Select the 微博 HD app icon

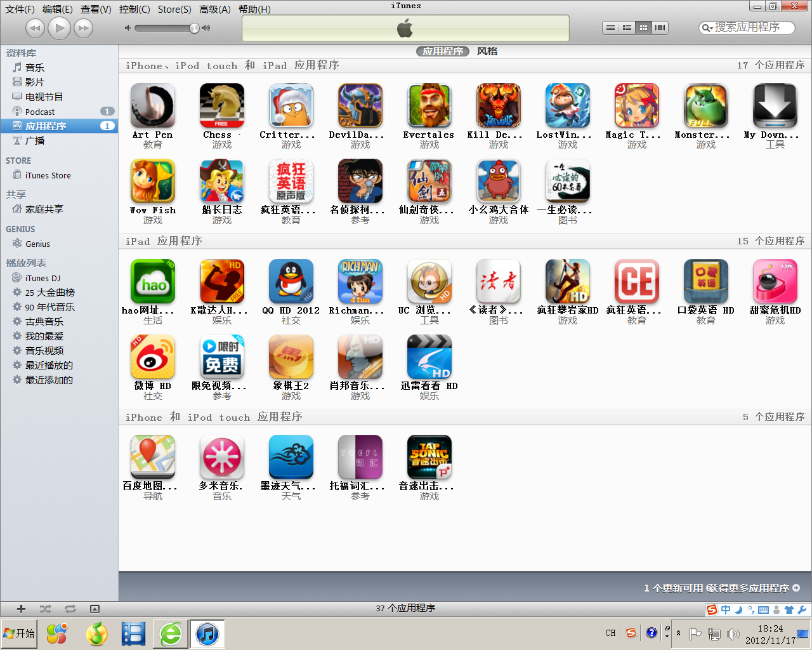point(152,357)
